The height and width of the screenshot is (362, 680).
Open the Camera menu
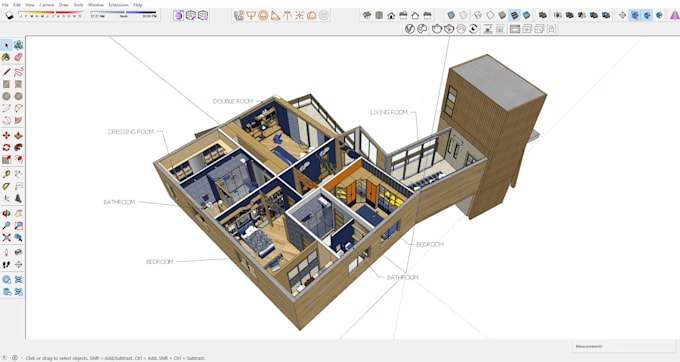(47, 4)
